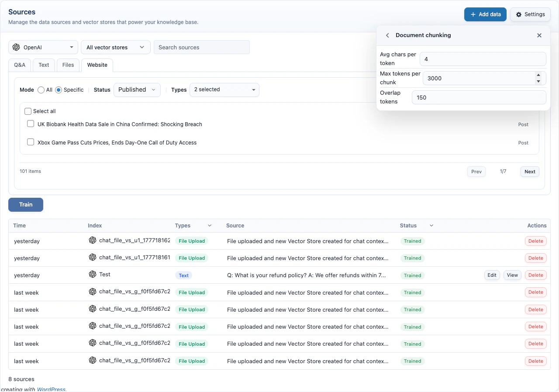Close the Document chunking panel
This screenshot has height=392, width=559.
539,35
